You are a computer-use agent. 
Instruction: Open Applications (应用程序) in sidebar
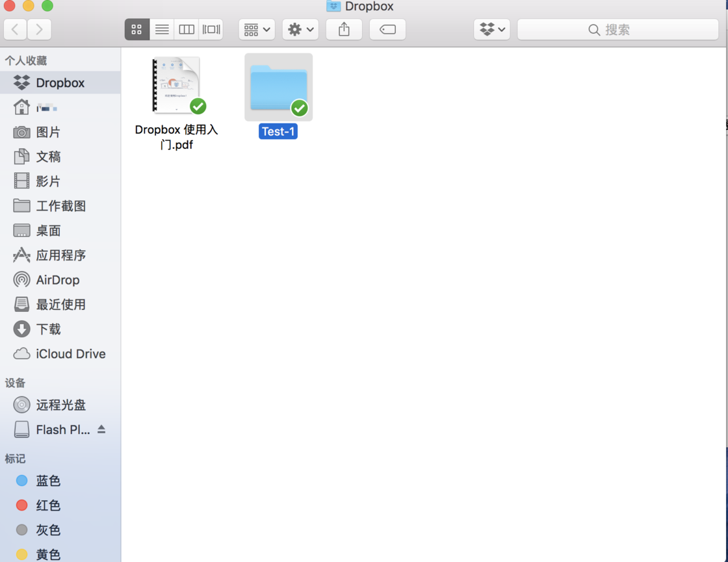coord(60,255)
